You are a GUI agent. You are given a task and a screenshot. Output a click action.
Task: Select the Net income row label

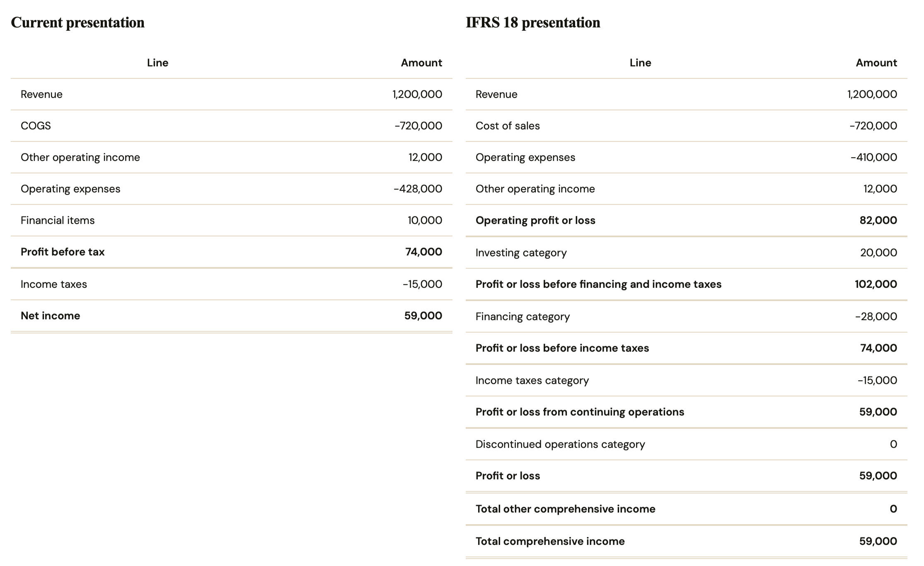(x=50, y=316)
